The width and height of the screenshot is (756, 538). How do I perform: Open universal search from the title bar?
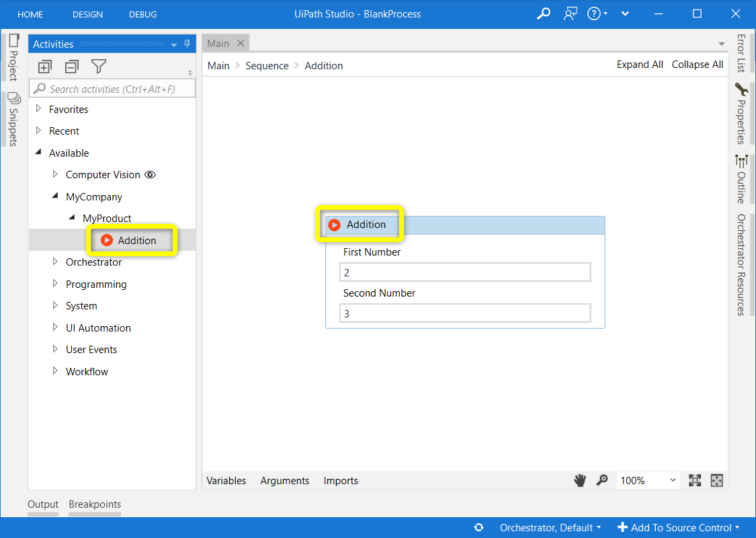coord(543,13)
